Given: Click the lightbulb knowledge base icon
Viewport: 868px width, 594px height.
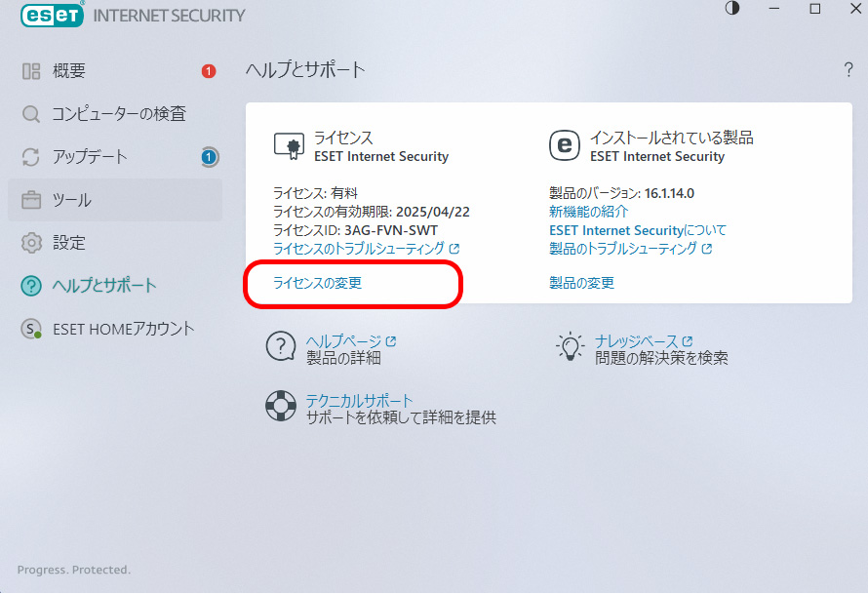Looking at the screenshot, I should 570,347.
